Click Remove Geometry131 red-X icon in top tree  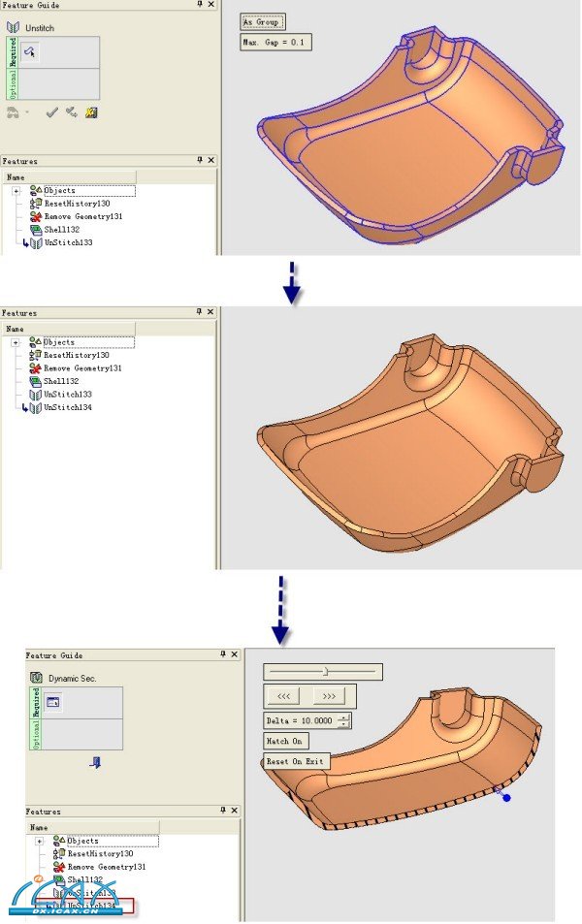coord(35,216)
